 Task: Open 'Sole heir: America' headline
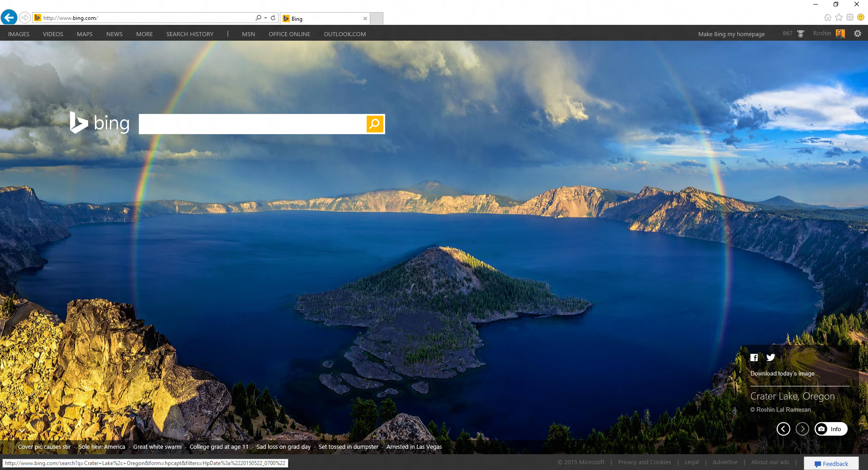pyautogui.click(x=102, y=446)
